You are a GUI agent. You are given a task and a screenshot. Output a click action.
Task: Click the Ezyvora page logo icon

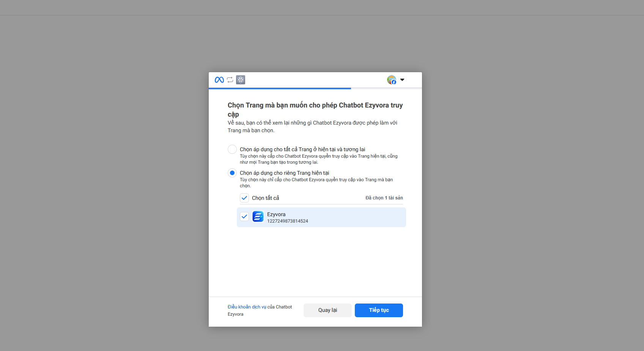coord(258,217)
